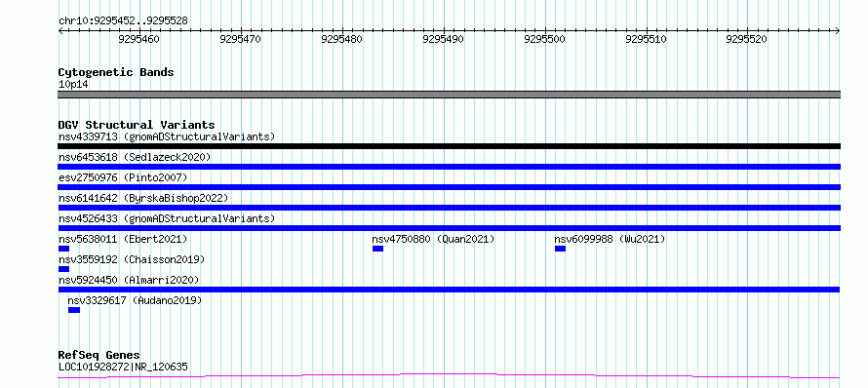Open variant nsv5638011 (Ebert2021) label
Image resolution: width=868 pixels, height=388 pixels.
tap(123, 239)
